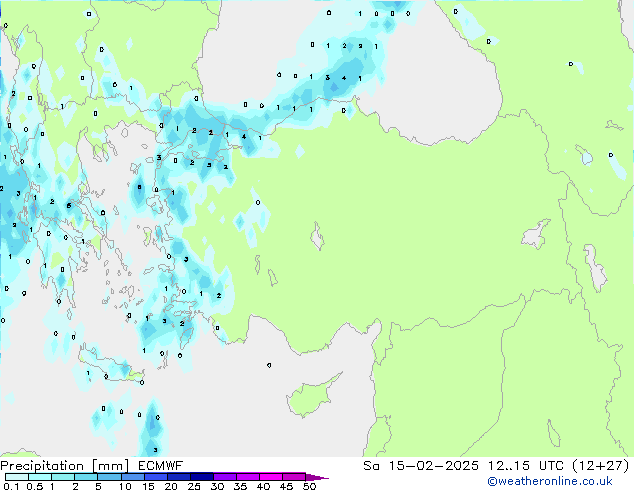
Task: Select legend swatch between 5 and 10
Action: point(109,477)
